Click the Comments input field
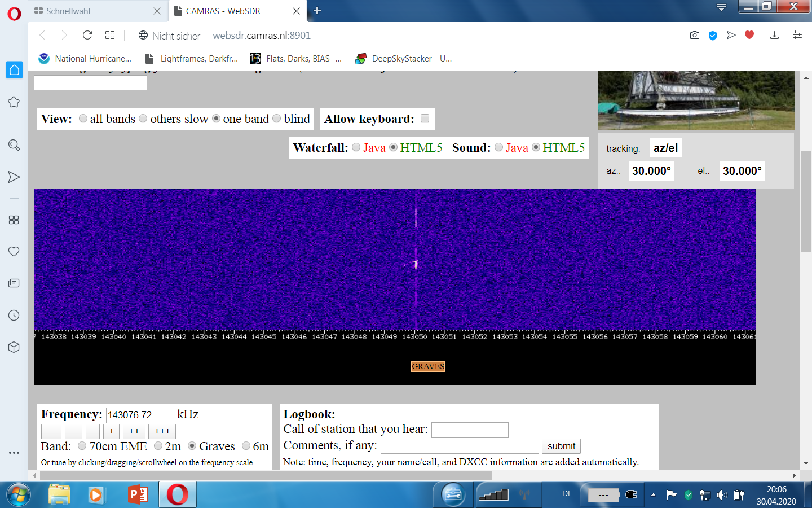Screen dimensions: 812x508 460,446
